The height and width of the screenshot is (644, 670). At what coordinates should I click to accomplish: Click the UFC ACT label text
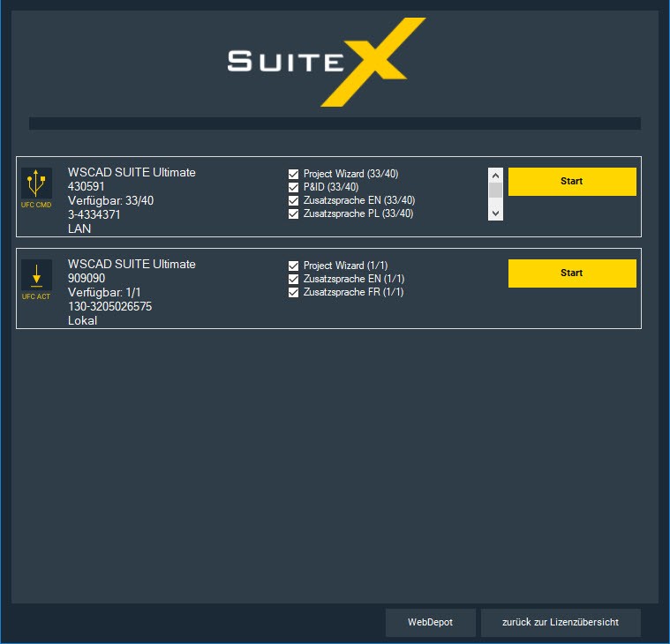(36, 296)
